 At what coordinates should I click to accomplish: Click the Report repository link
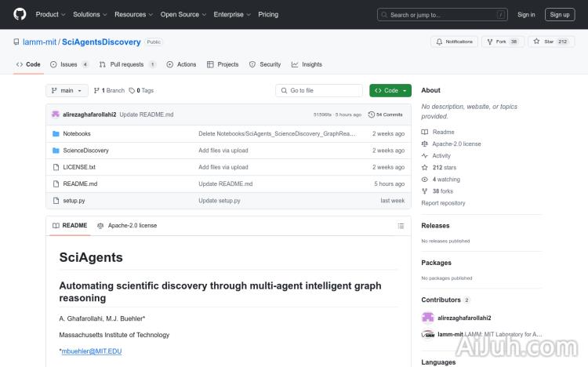(443, 203)
